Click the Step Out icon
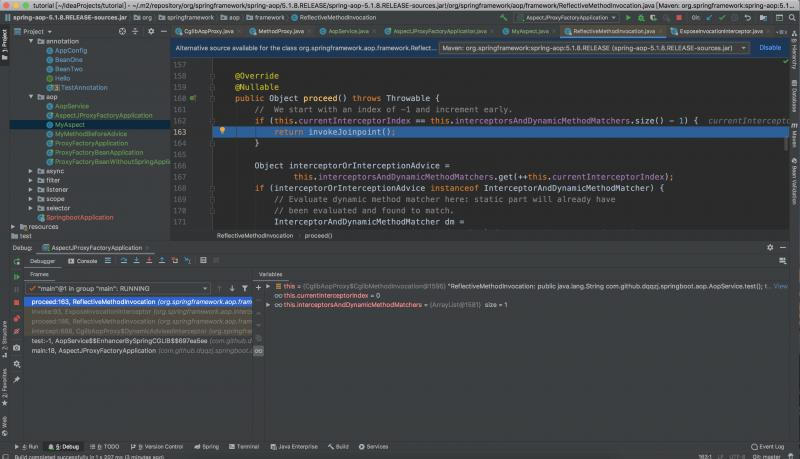Image resolution: width=800 pixels, height=459 pixels. 162,261
